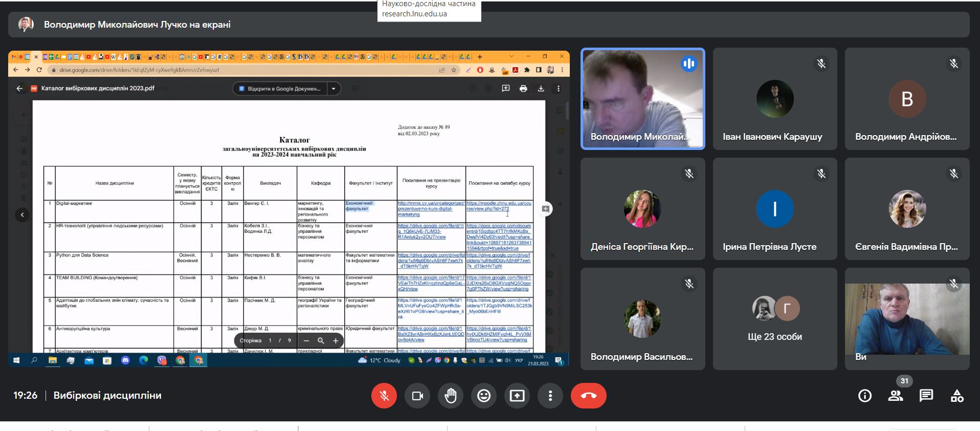Screen dimensions: 980x431
Task: Open more actions in the PDF viewer
Action: (x=559, y=89)
